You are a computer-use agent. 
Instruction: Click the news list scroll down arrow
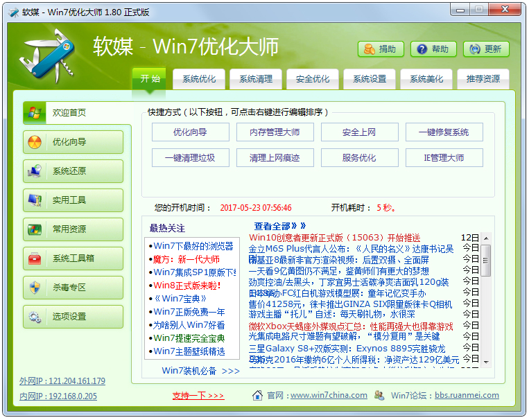click(486, 360)
